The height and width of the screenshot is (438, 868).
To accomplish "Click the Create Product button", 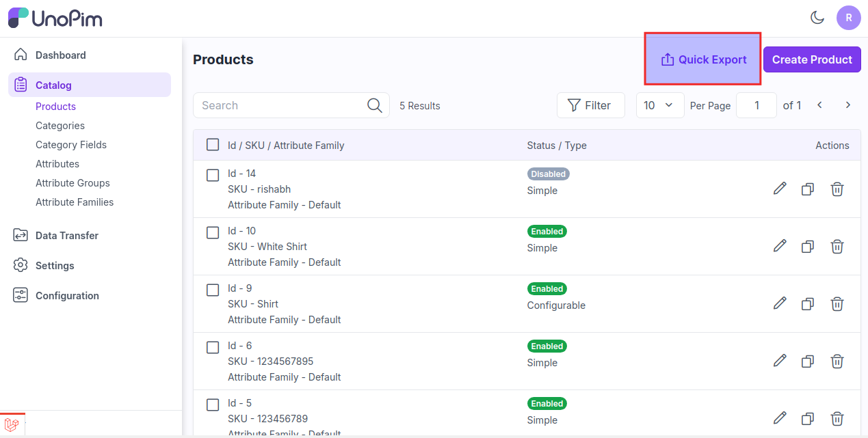I will (x=812, y=59).
